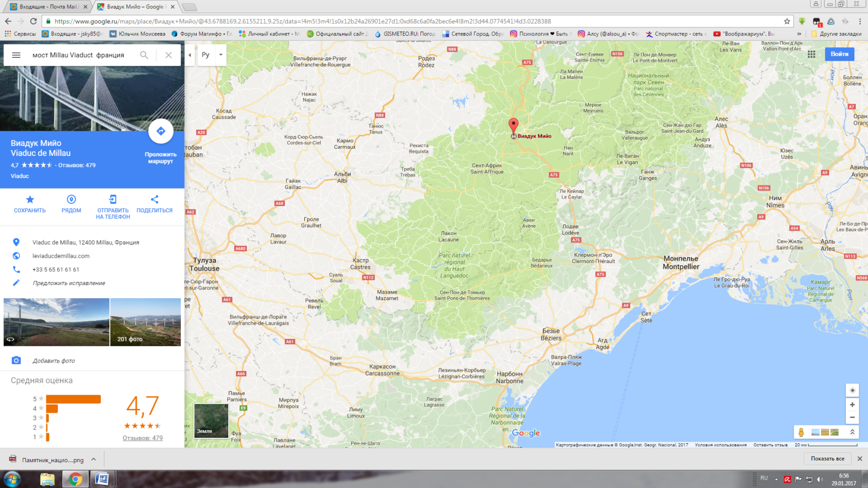The image size is (868, 488).
Task: Open Юльчик Моисеева VK bookmark
Action: tap(138, 34)
